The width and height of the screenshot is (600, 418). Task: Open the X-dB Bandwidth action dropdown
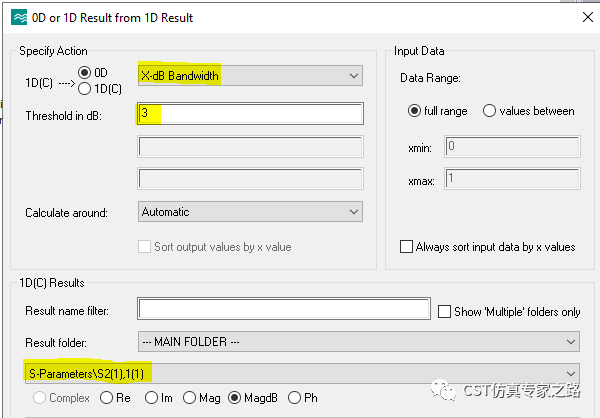[x=250, y=75]
